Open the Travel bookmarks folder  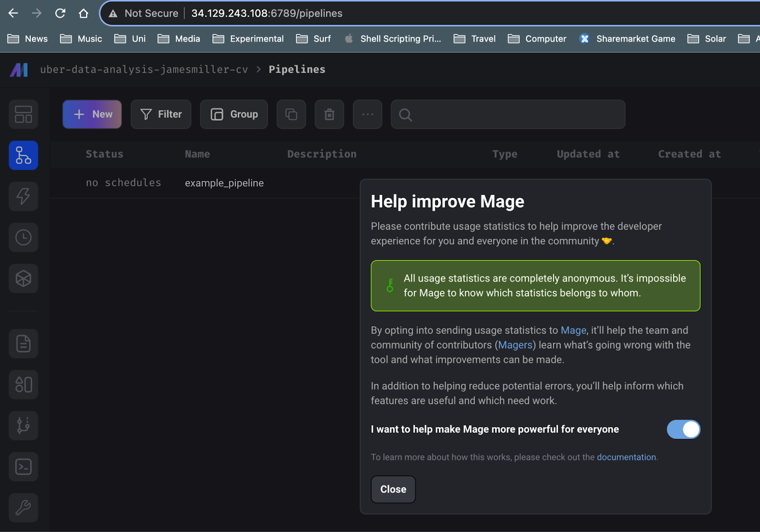pyautogui.click(x=475, y=39)
